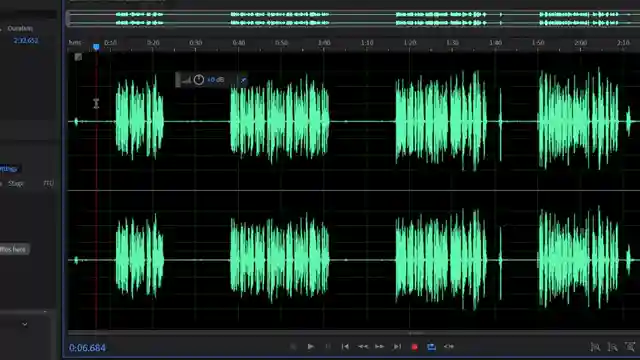
Task: Rewind using the double-left-arrow button
Action: (x=362, y=347)
